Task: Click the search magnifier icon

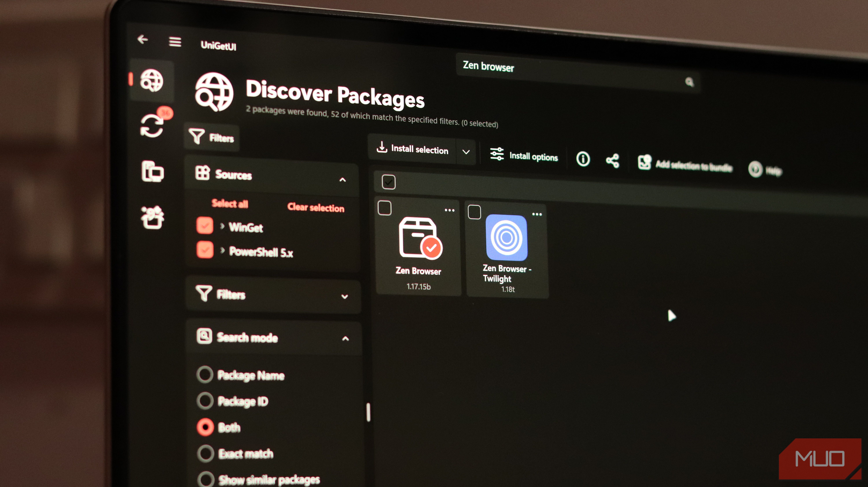Action: click(x=689, y=82)
